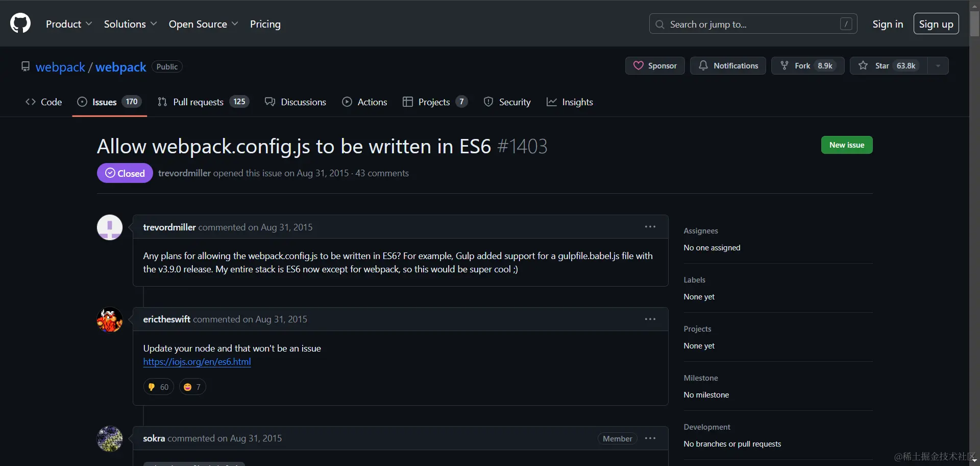Click trevordmiller's name in first comment
The image size is (980, 466).
tap(169, 227)
